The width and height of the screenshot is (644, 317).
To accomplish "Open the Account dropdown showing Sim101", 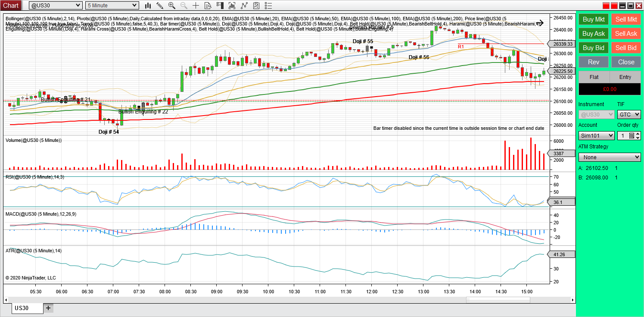I will (596, 135).
